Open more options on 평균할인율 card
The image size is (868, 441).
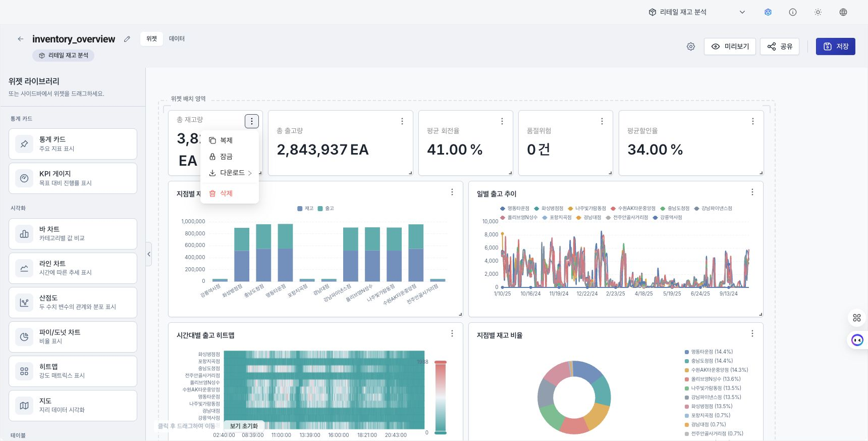click(753, 121)
